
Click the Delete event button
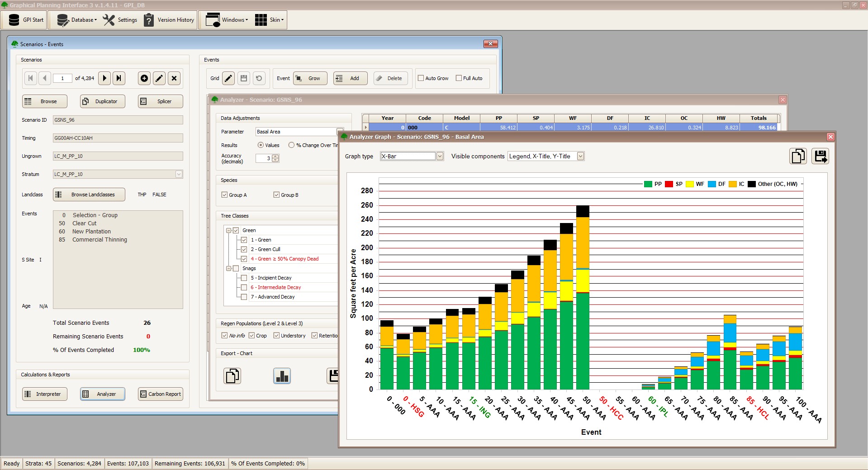click(x=391, y=78)
